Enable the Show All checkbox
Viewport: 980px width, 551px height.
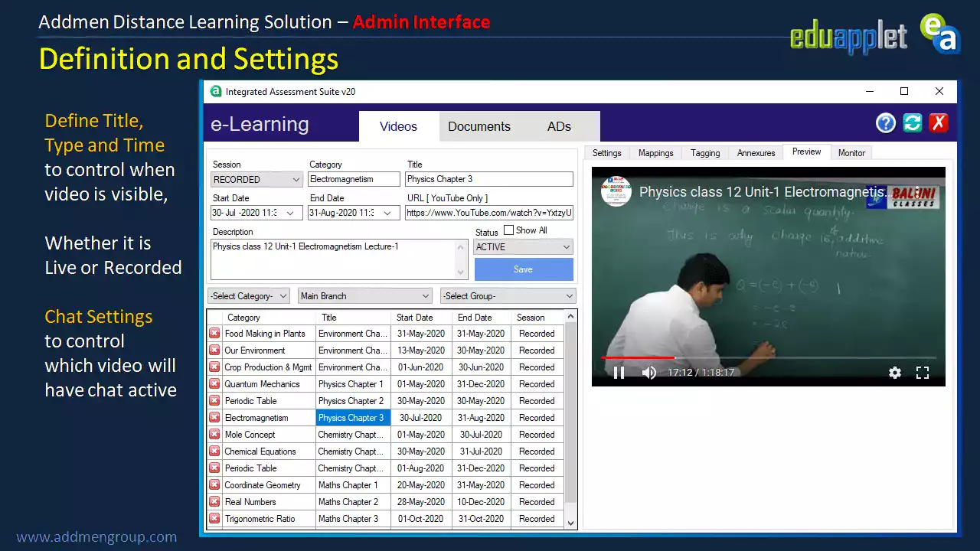pyautogui.click(x=509, y=230)
